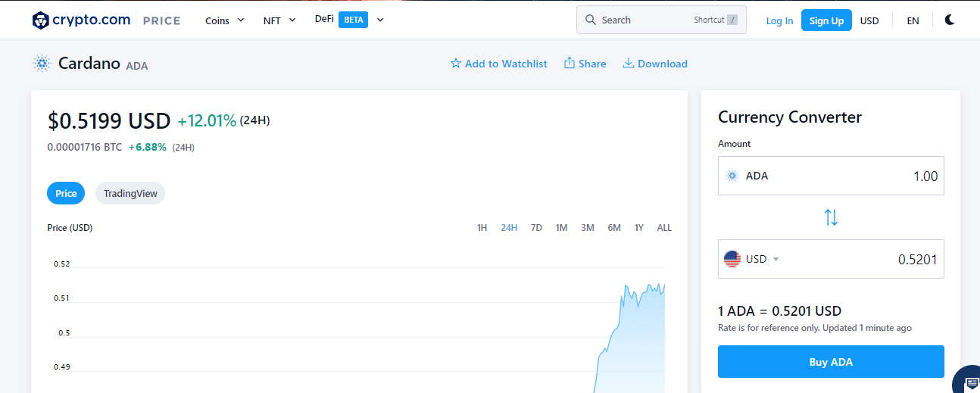The height and width of the screenshot is (393, 980).
Task: Open the NFT dropdown menu
Action: point(279,20)
